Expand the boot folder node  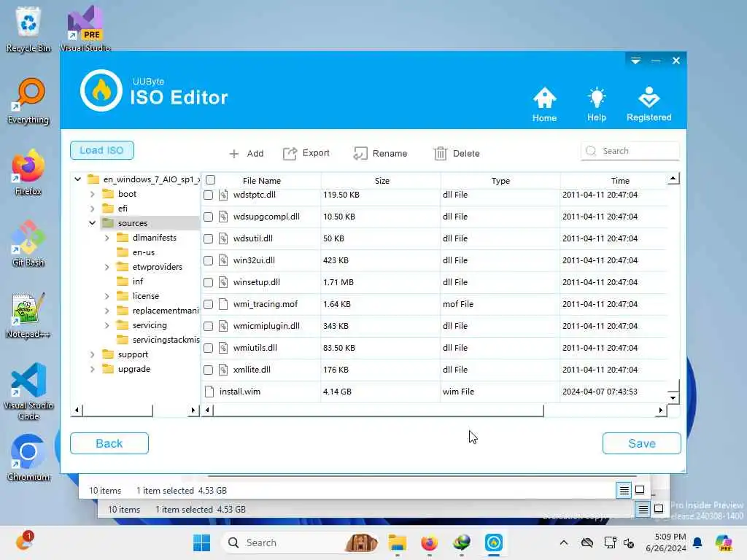pyautogui.click(x=93, y=194)
